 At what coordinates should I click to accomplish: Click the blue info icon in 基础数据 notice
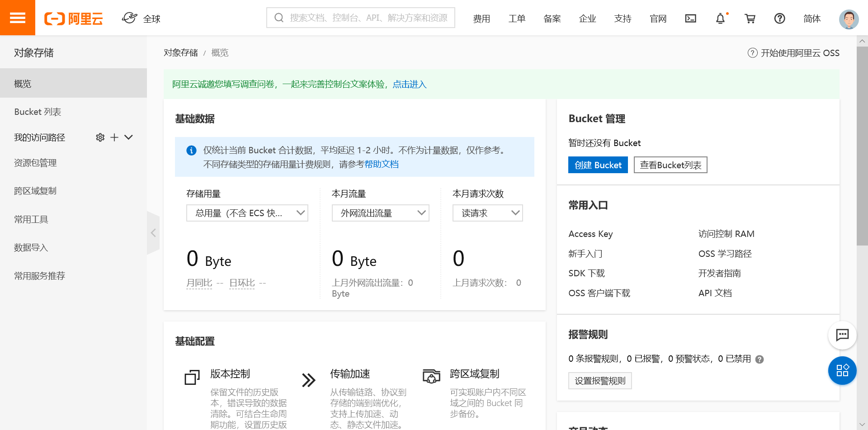pos(191,151)
